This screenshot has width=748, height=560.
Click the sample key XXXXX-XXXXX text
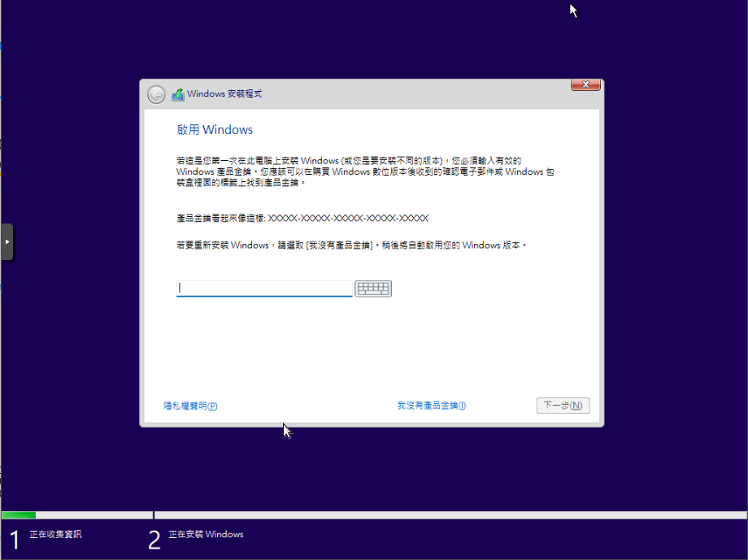(348, 218)
